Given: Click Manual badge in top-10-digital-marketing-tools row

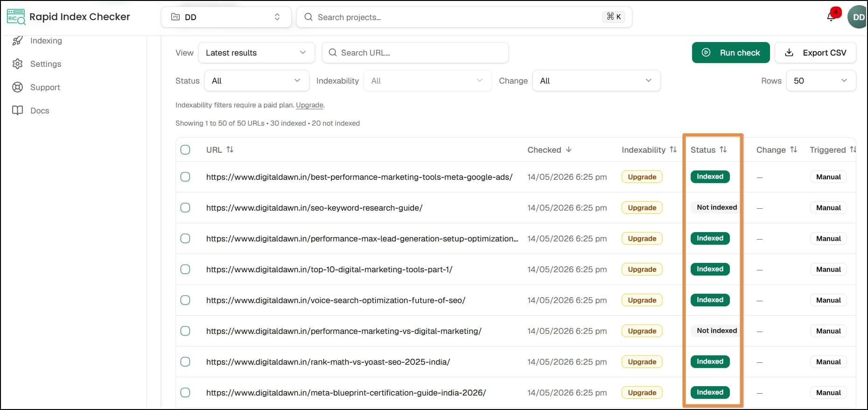Looking at the screenshot, I should point(828,269).
